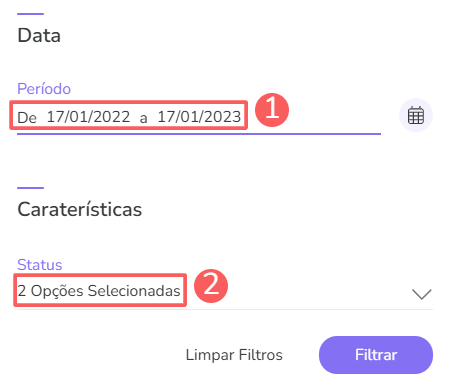
Task: Click the purple accent line above Caraterísticas
Action: (x=30, y=188)
